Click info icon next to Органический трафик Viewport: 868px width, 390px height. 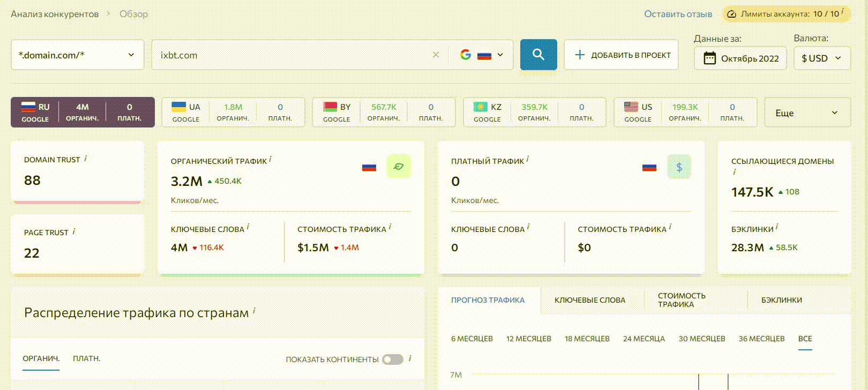pyautogui.click(x=271, y=159)
